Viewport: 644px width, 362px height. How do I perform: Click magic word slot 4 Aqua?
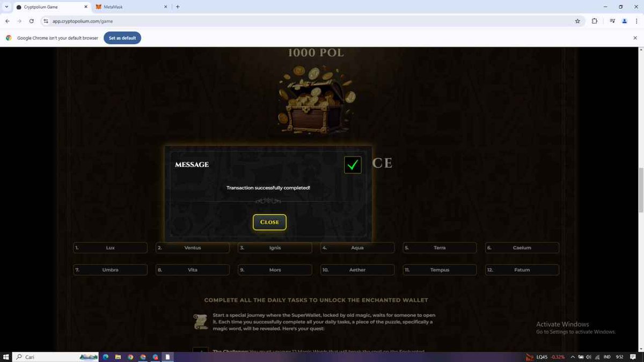point(357,248)
